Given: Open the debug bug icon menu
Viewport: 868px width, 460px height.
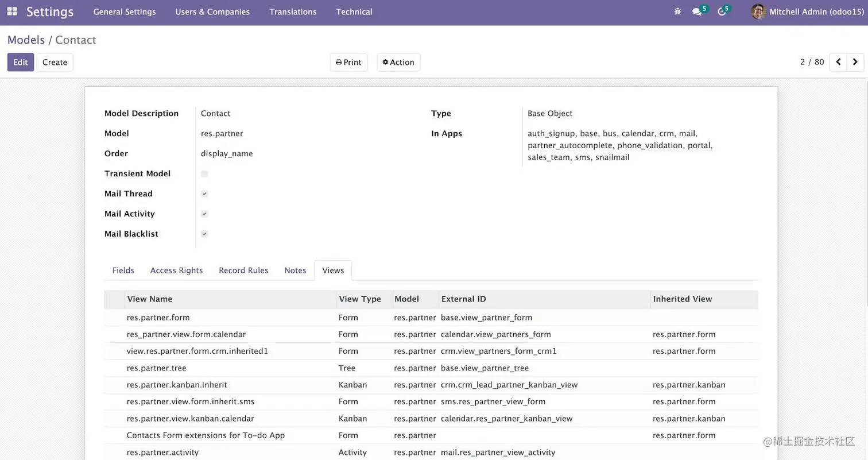Looking at the screenshot, I should [x=678, y=11].
